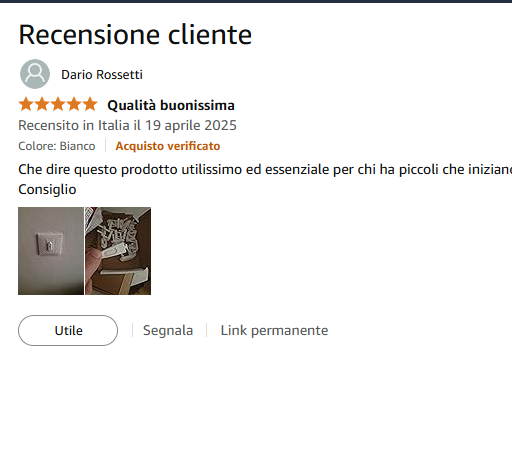
Task: Click the reviewer's profile avatar icon
Action: [x=35, y=74]
